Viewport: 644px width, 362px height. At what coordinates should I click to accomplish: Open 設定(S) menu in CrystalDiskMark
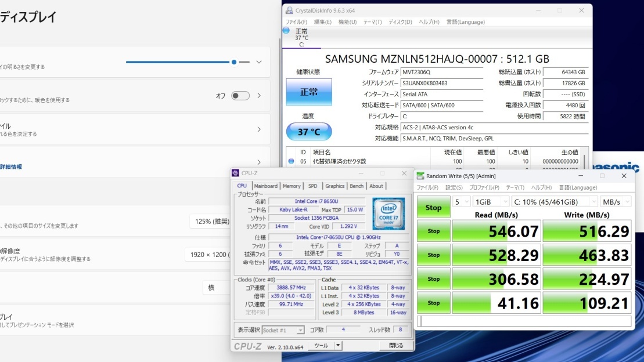pos(454,187)
